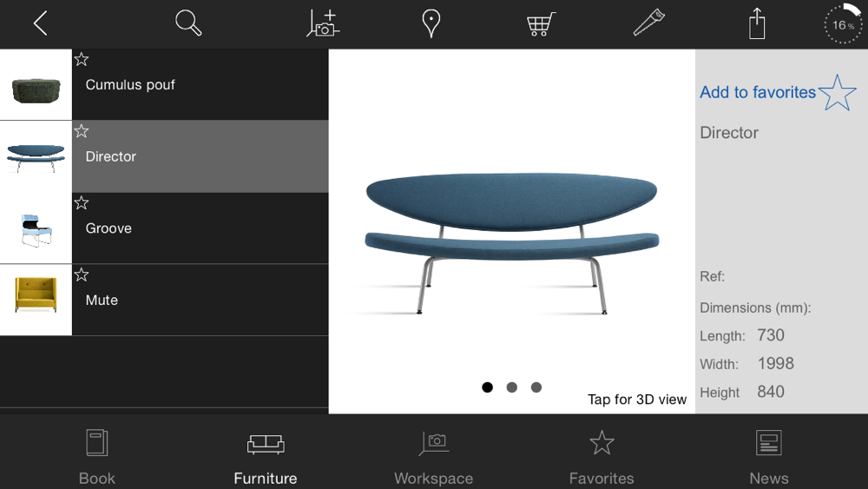Tap the 16% progress indicator
Image resolution: width=868 pixels, height=489 pixels.
pyautogui.click(x=843, y=24)
